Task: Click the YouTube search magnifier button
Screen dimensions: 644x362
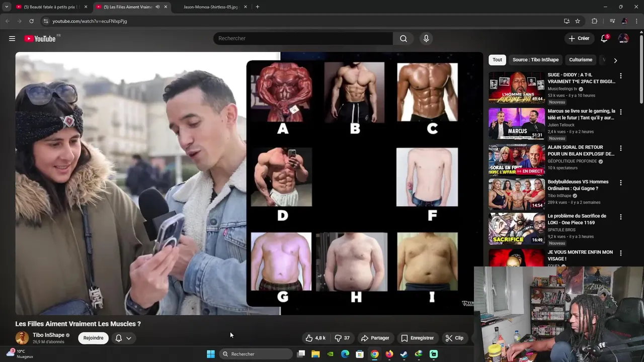Action: pyautogui.click(x=404, y=39)
